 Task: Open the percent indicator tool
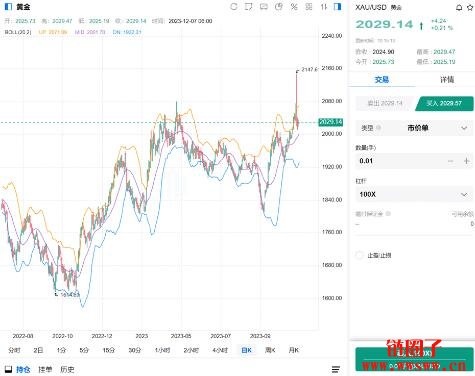pos(294,7)
